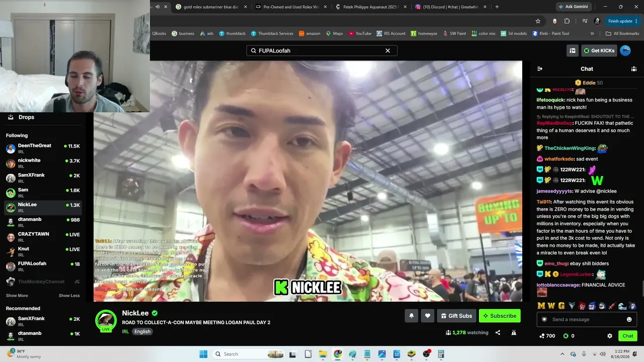Open the channel points balance showing 700
This screenshot has width=644, height=362.
click(547, 336)
